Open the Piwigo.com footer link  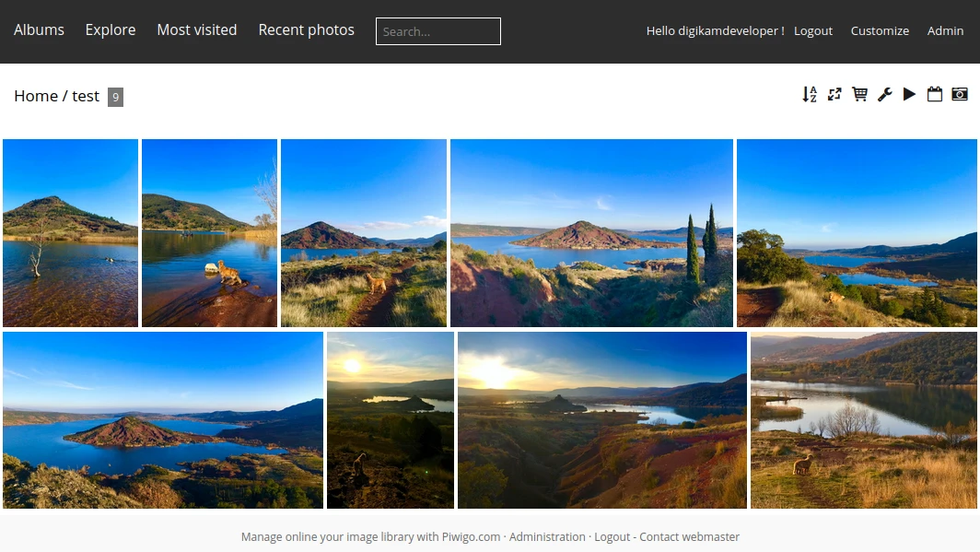click(470, 537)
